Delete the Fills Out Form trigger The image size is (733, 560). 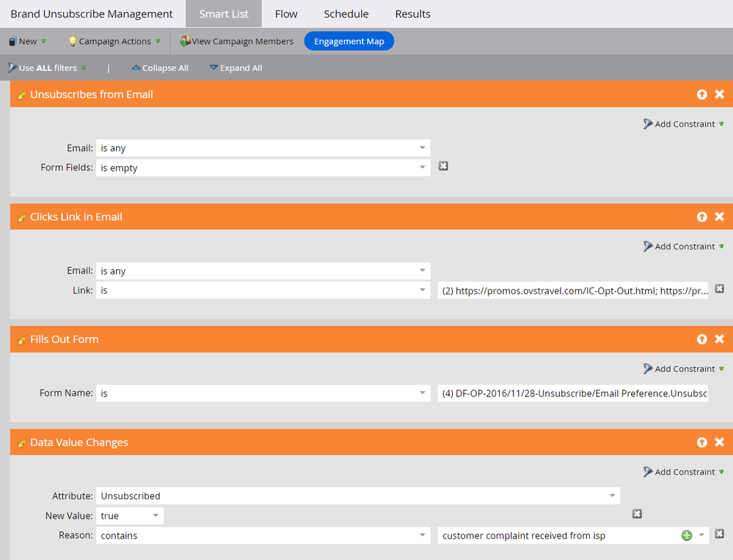tap(720, 339)
